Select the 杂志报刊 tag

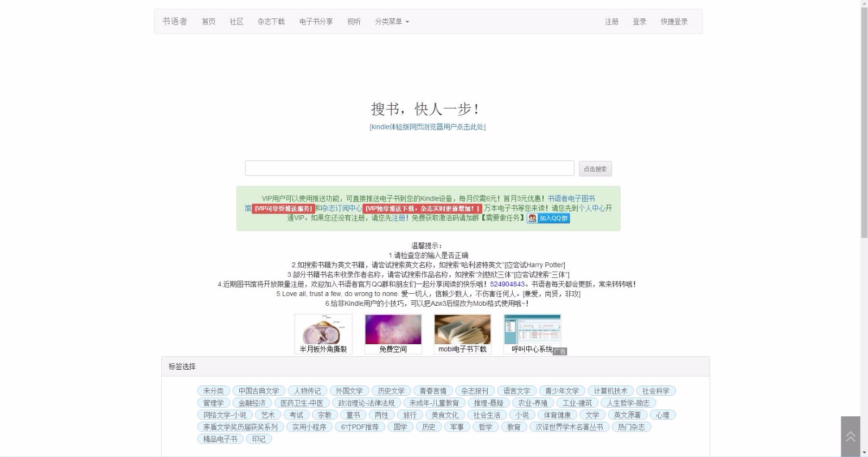click(475, 391)
